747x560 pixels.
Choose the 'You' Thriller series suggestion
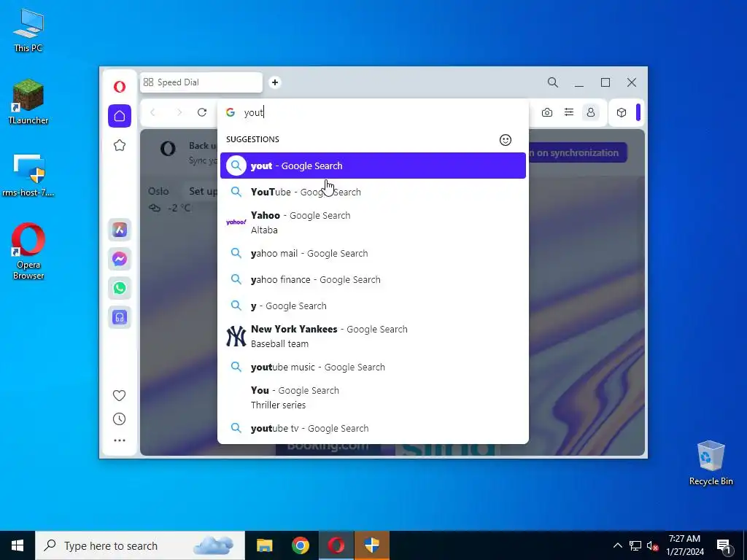373,397
